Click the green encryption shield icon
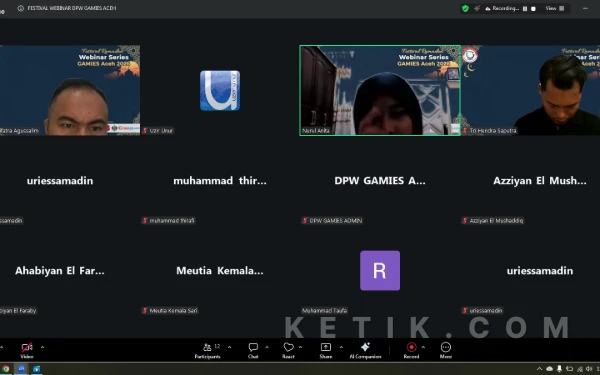The height and width of the screenshot is (375, 600). tap(465, 8)
